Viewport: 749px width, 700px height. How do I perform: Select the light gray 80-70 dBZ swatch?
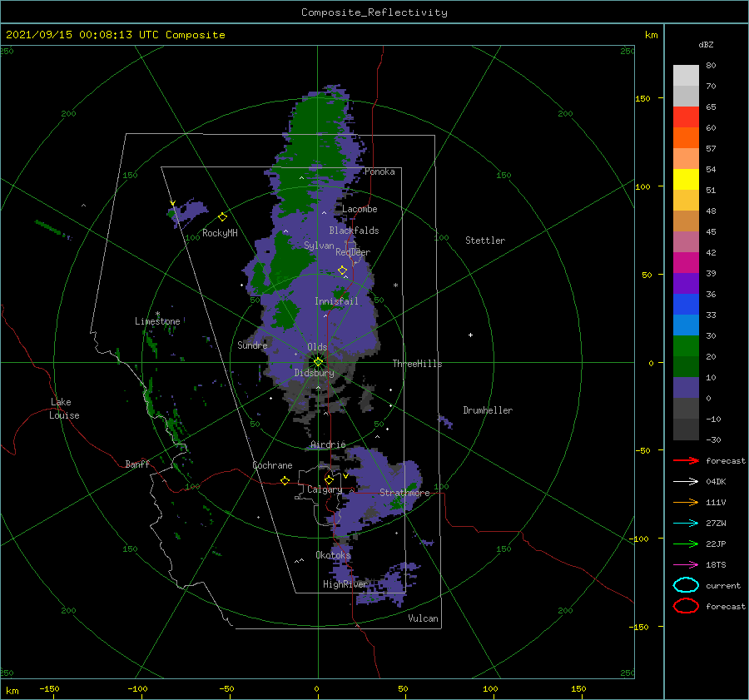coord(686,76)
